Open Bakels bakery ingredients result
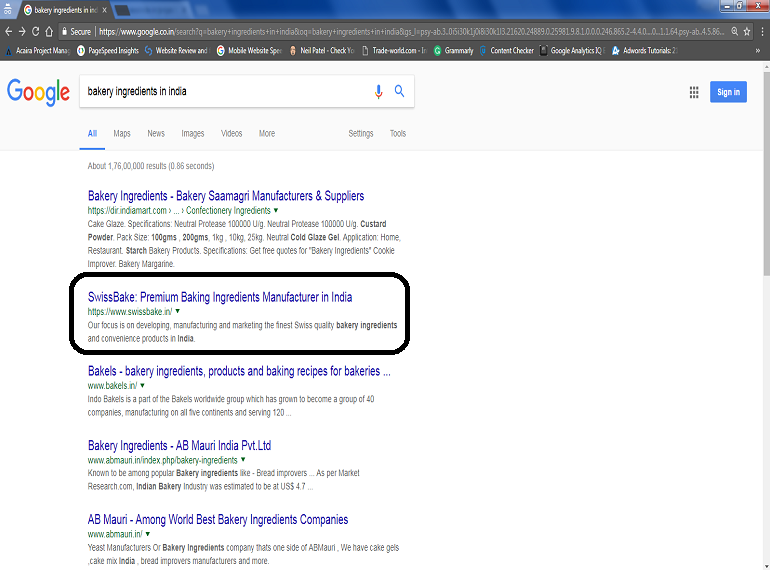Image resolution: width=770 pixels, height=570 pixels. pos(239,371)
